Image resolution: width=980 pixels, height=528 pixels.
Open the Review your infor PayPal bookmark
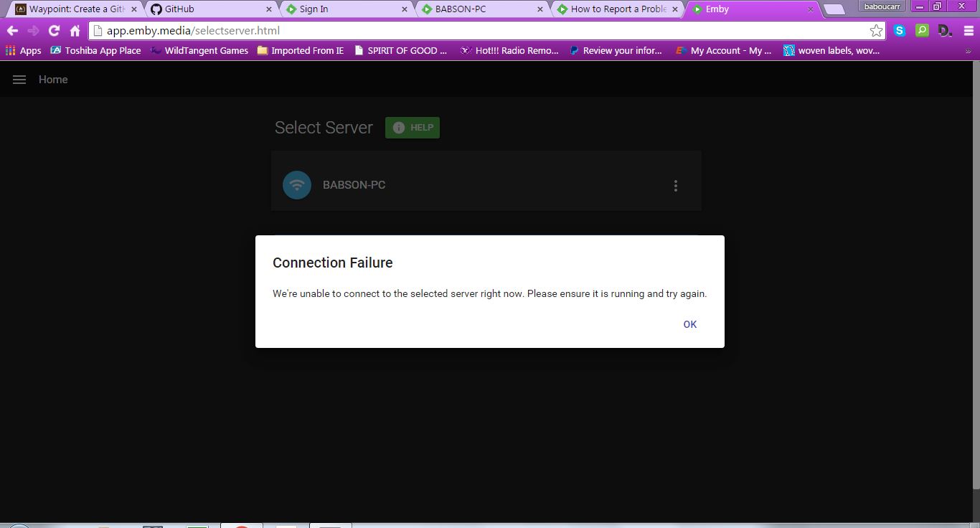(616, 51)
